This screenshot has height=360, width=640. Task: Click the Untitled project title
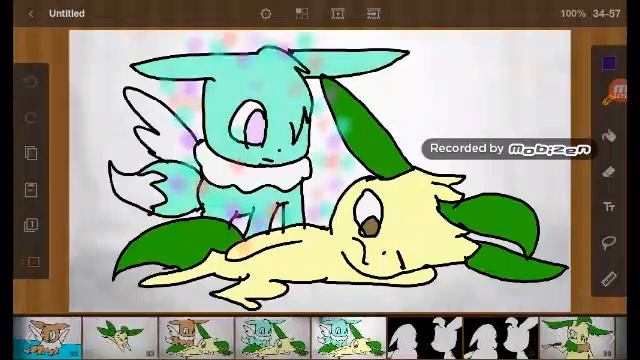coord(67,13)
